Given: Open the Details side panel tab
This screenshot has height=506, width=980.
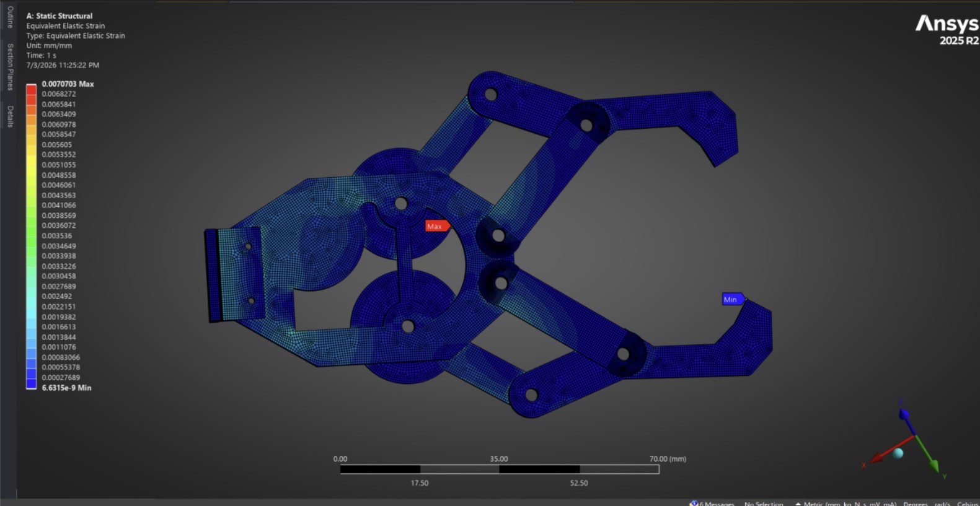Looking at the screenshot, I should coord(10,116).
